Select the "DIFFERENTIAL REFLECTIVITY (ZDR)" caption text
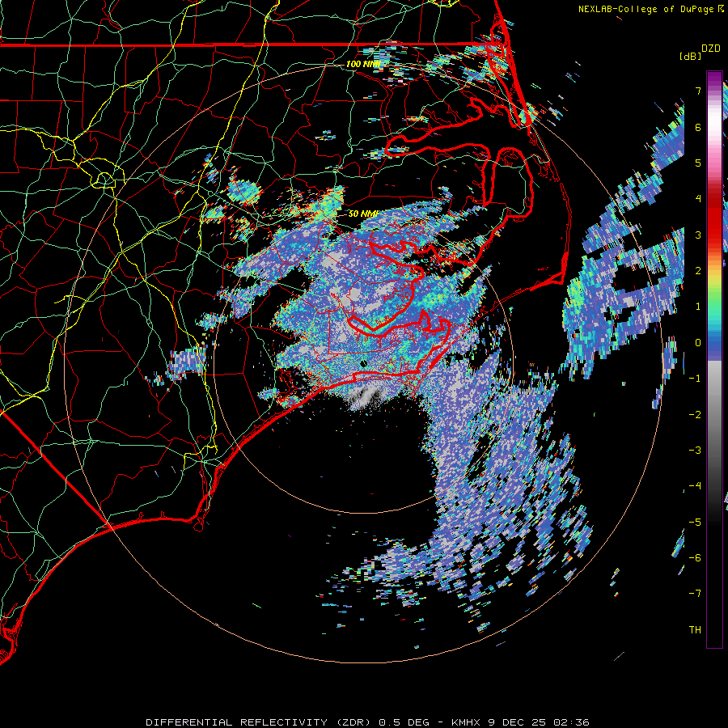 pyautogui.click(x=258, y=722)
